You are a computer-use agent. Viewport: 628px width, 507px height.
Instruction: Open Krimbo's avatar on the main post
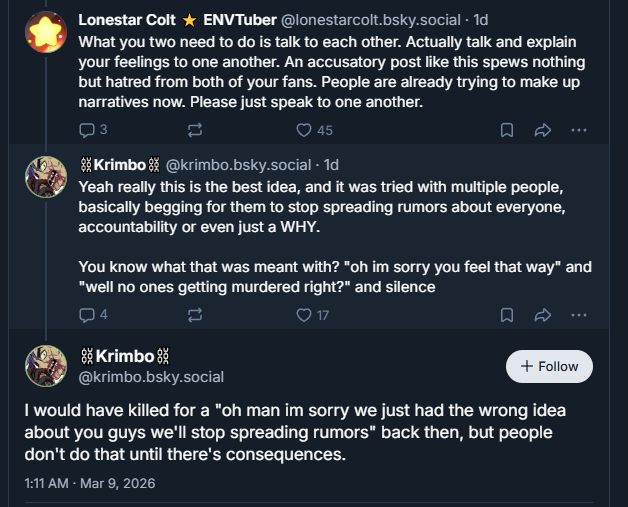pyautogui.click(x=45, y=366)
